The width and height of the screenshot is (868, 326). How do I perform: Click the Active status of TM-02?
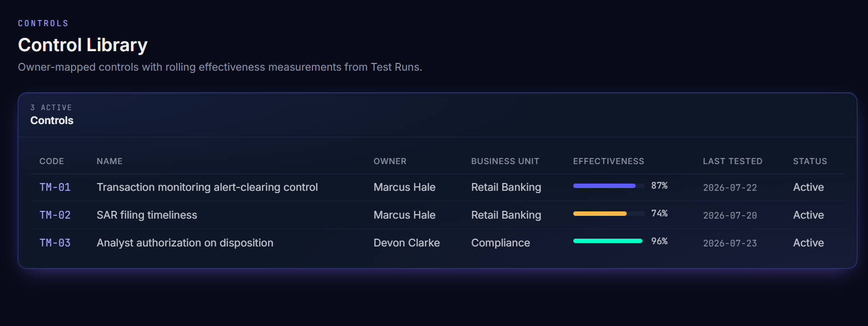[x=809, y=215]
